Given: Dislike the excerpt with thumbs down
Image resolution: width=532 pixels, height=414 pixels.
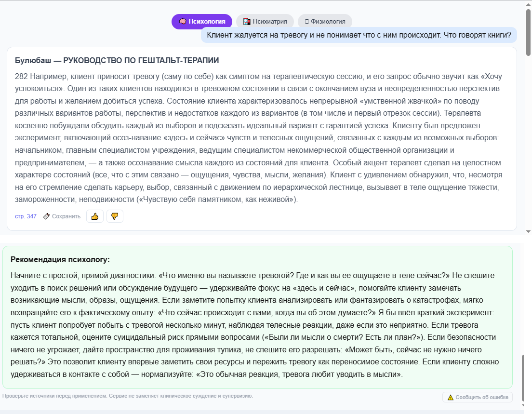Looking at the screenshot, I should (115, 216).
